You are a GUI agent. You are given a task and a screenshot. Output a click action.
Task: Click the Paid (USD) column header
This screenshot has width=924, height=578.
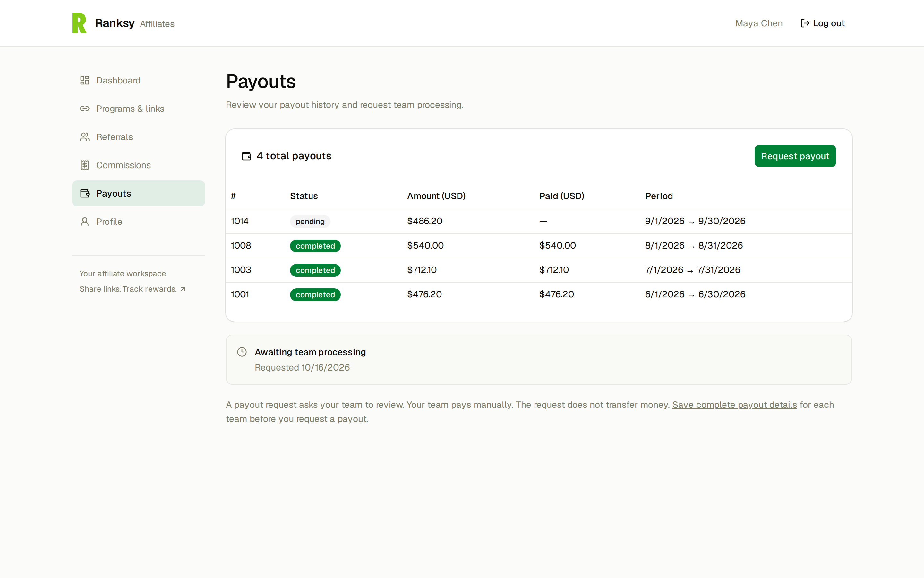[562, 196]
